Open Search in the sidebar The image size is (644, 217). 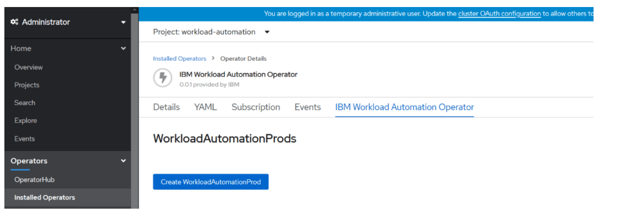[25, 103]
